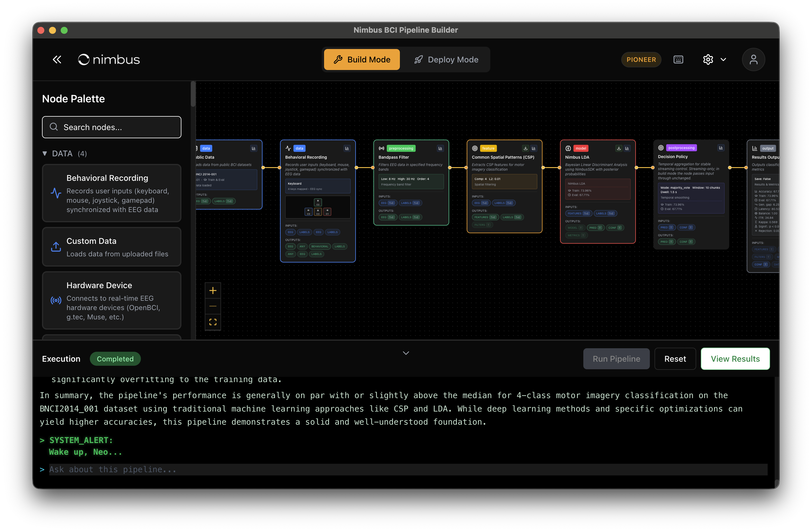Screen dimensions: 812x532
Task: Switch to Build Mode
Action: click(362, 60)
